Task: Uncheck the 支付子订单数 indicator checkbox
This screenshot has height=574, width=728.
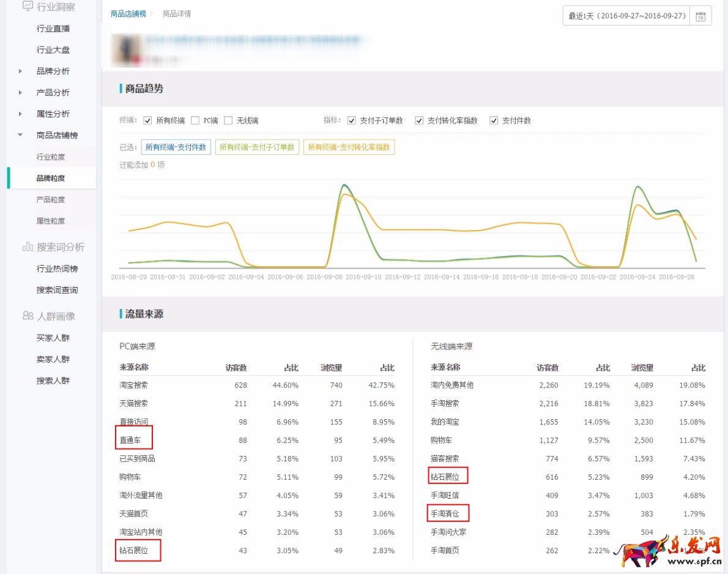Action: point(352,121)
